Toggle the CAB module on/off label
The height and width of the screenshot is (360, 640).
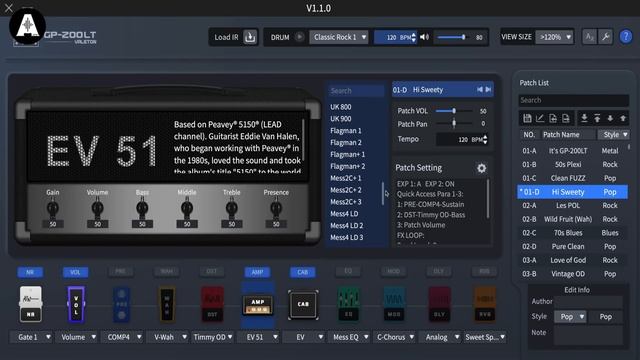coord(302,272)
